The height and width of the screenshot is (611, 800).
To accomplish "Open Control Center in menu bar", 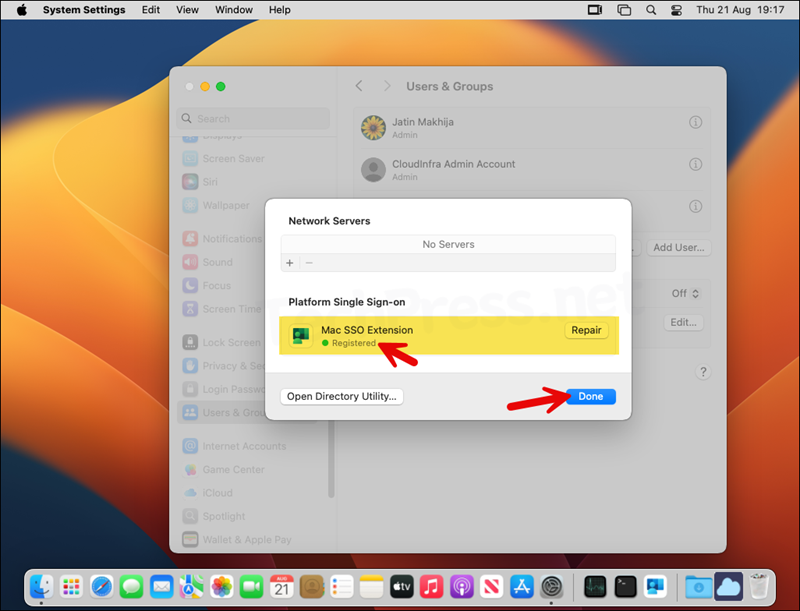I will (677, 10).
